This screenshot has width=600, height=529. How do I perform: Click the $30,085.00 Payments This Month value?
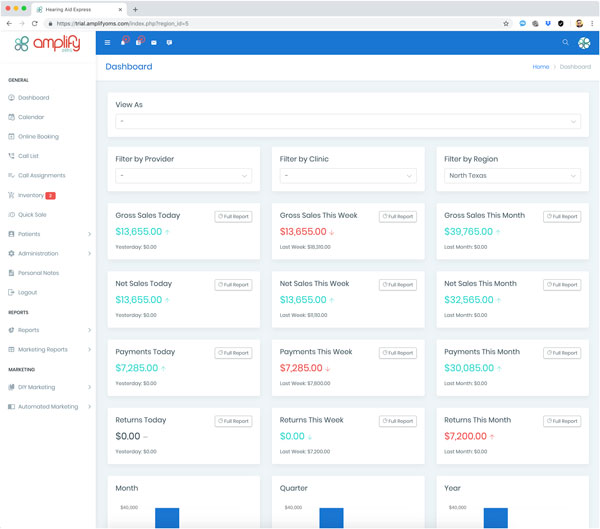pyautogui.click(x=469, y=368)
